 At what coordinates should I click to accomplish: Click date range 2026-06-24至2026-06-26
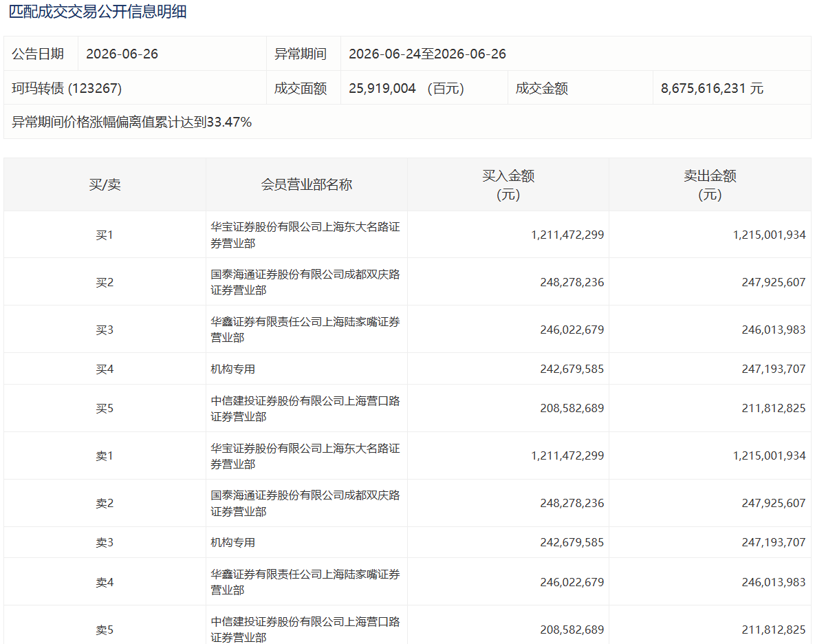click(x=427, y=54)
